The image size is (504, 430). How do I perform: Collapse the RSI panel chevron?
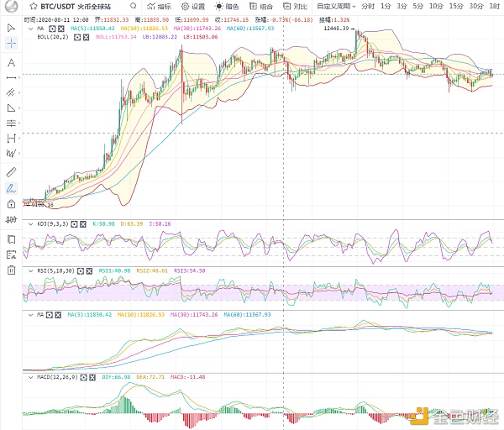30,271
